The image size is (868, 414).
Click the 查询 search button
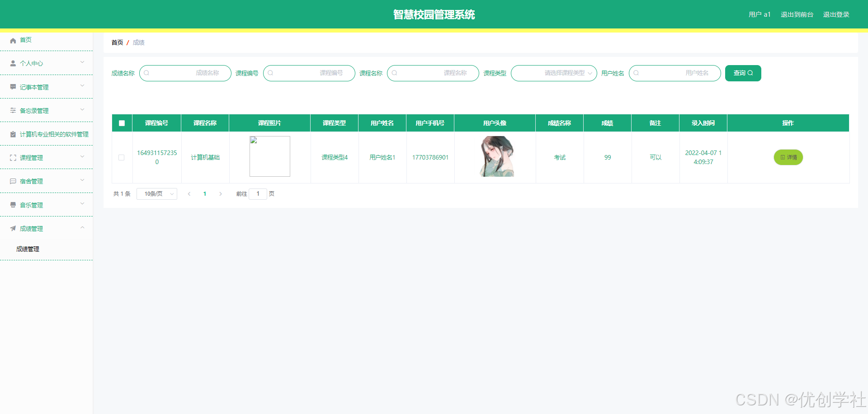743,73
